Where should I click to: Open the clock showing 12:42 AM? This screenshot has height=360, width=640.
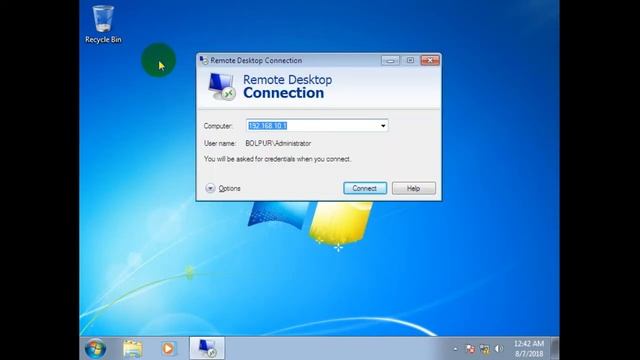point(529,349)
